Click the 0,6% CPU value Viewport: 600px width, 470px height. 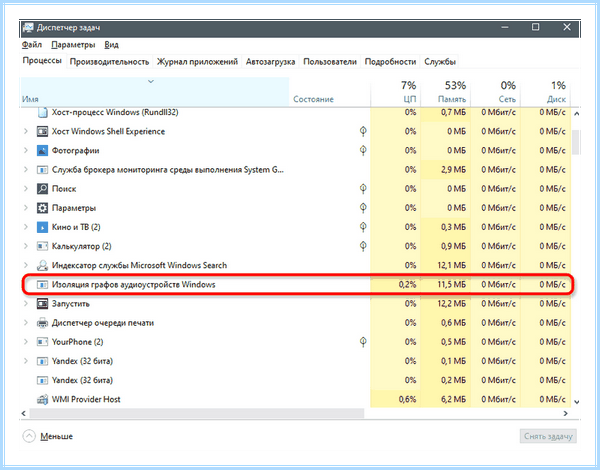pyautogui.click(x=407, y=399)
